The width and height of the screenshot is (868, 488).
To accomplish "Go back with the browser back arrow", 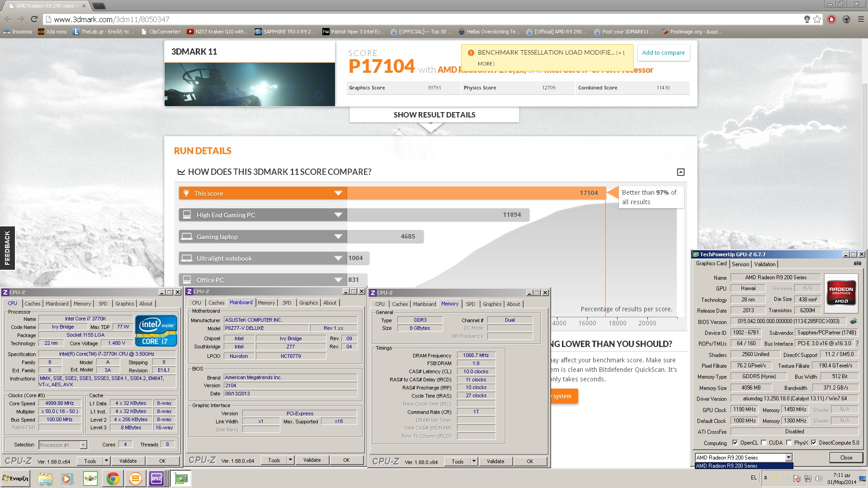I will [8, 19].
